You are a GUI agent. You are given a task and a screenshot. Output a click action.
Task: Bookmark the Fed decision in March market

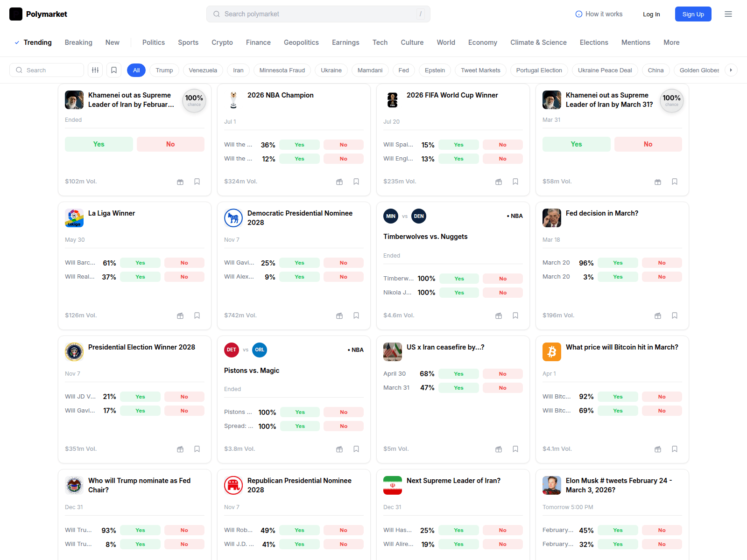point(675,315)
